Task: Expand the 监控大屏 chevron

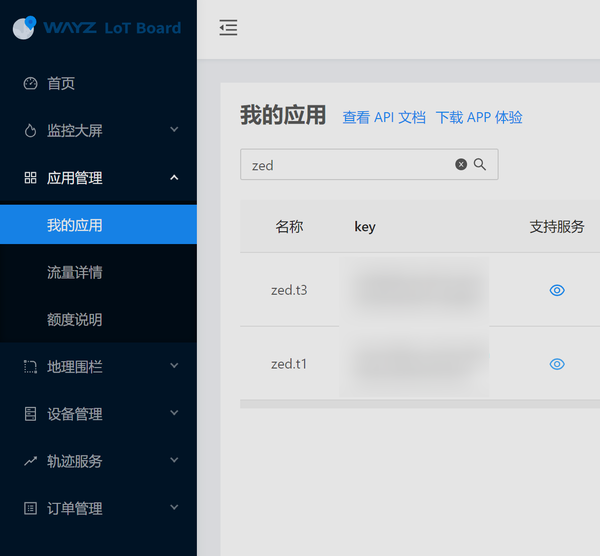Action: [174, 129]
